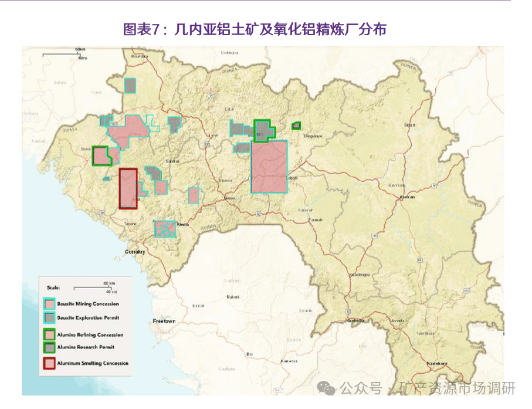The width and height of the screenshot is (532, 409).
Task: Click the 'Koundara' town label at the north
Action: 140,56
